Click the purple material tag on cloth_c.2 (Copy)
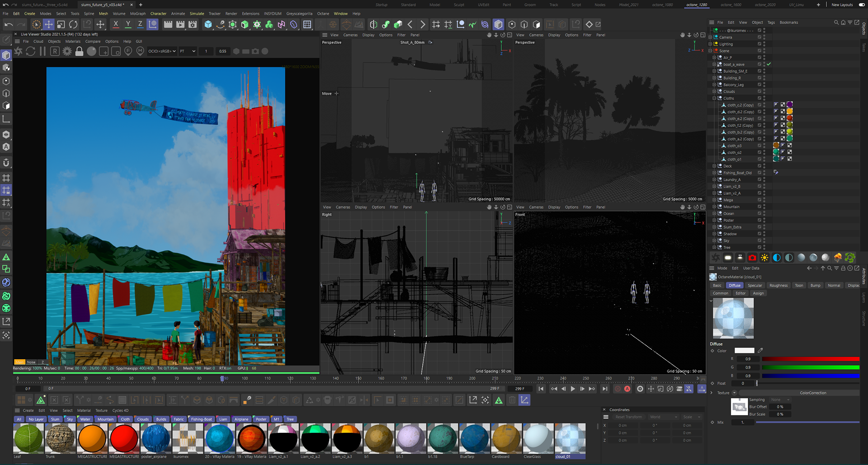The image size is (868, 465). [x=790, y=104]
